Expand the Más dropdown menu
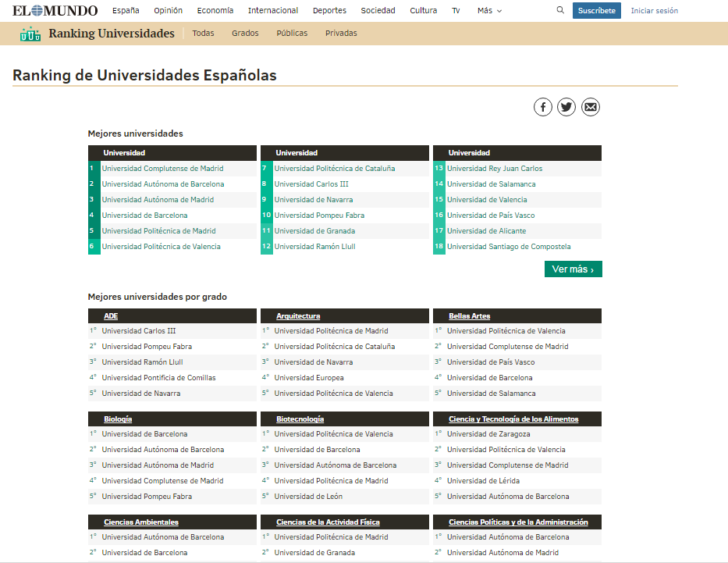The height and width of the screenshot is (563, 728). [489, 10]
